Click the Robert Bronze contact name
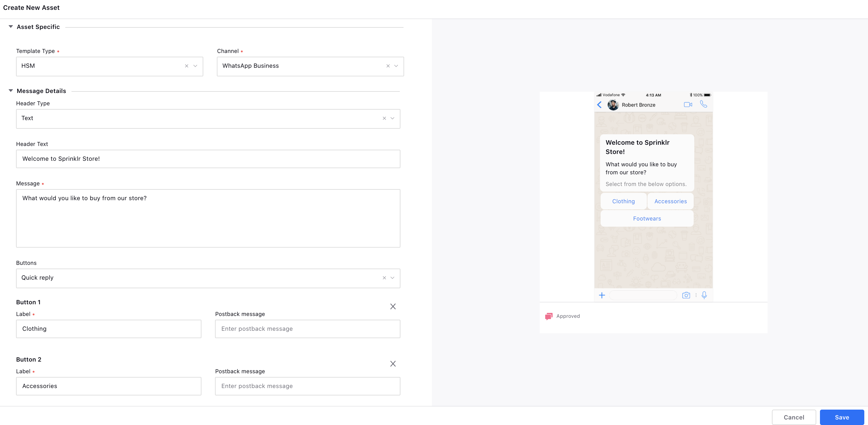The height and width of the screenshot is (425, 868). pyautogui.click(x=639, y=105)
